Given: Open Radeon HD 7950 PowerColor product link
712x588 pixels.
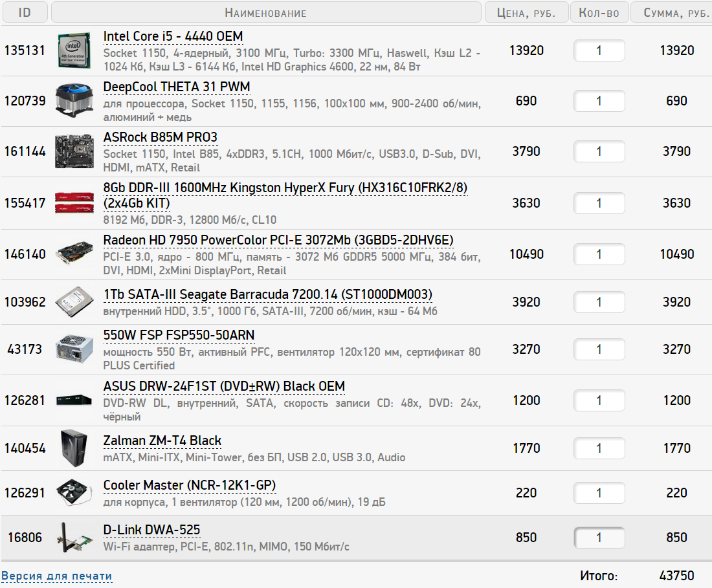Looking at the screenshot, I should pyautogui.click(x=278, y=240).
